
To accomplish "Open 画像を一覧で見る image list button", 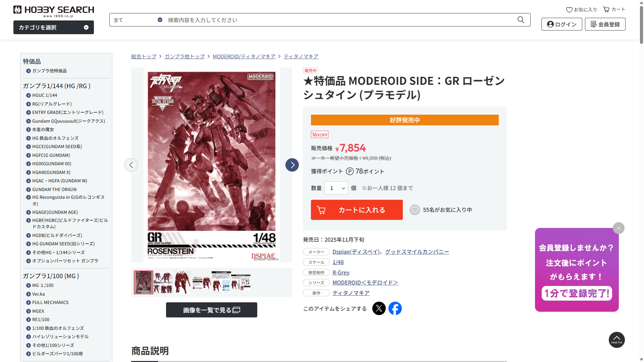I will [x=212, y=310].
